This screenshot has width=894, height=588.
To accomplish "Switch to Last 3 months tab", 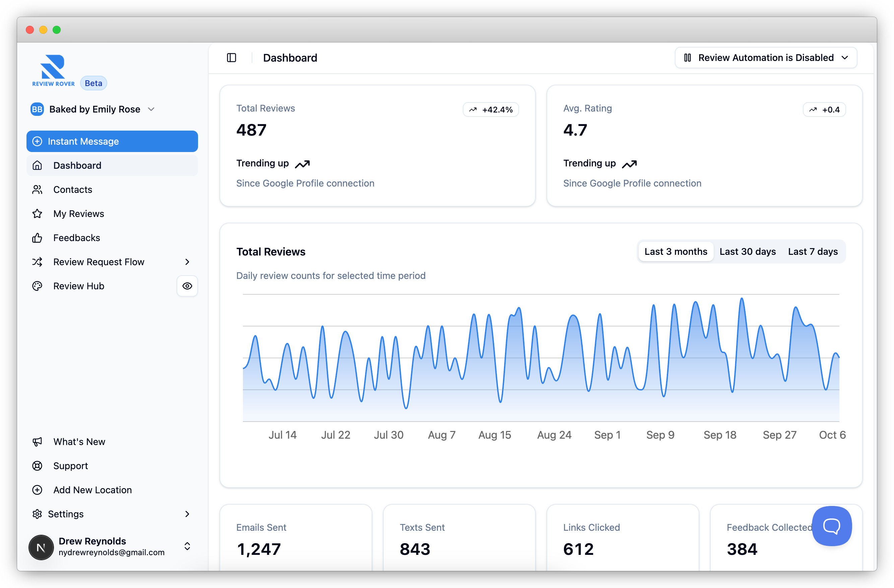I will (676, 251).
